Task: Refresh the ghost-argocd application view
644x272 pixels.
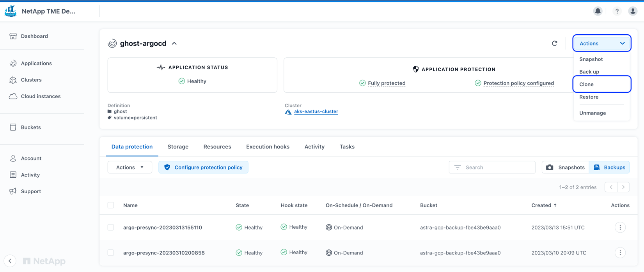Action: pyautogui.click(x=554, y=43)
